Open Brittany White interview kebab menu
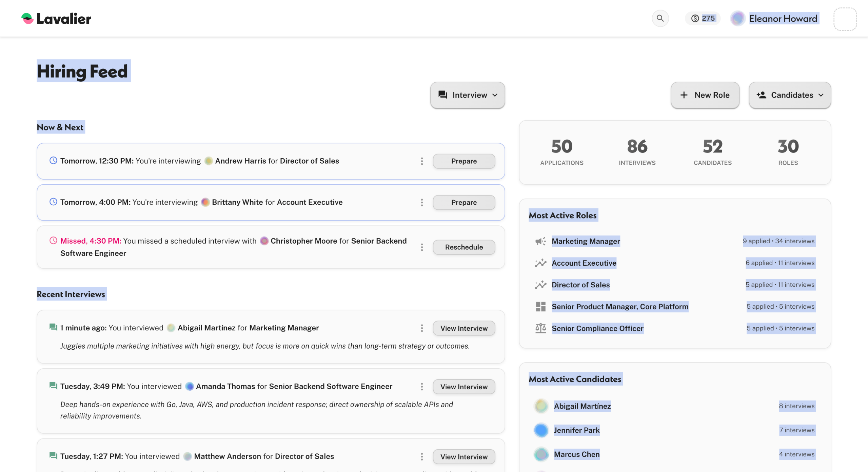The image size is (868, 472). point(422,203)
